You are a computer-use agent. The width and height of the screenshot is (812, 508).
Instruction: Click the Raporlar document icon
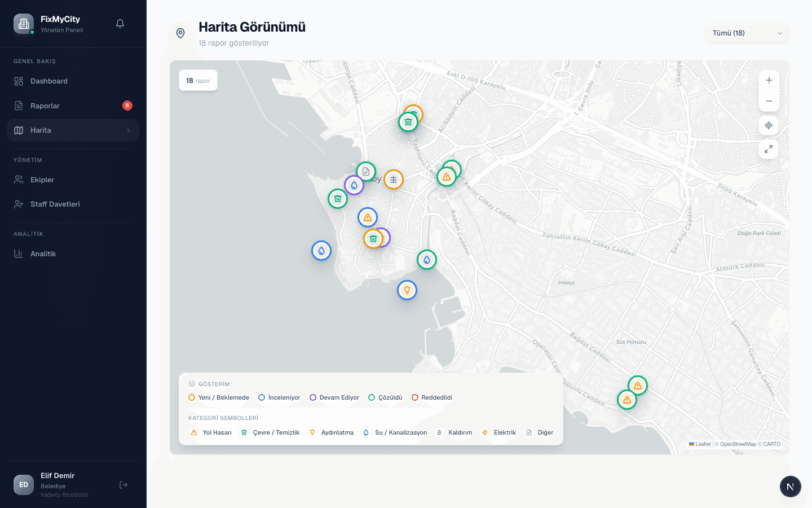tap(19, 106)
